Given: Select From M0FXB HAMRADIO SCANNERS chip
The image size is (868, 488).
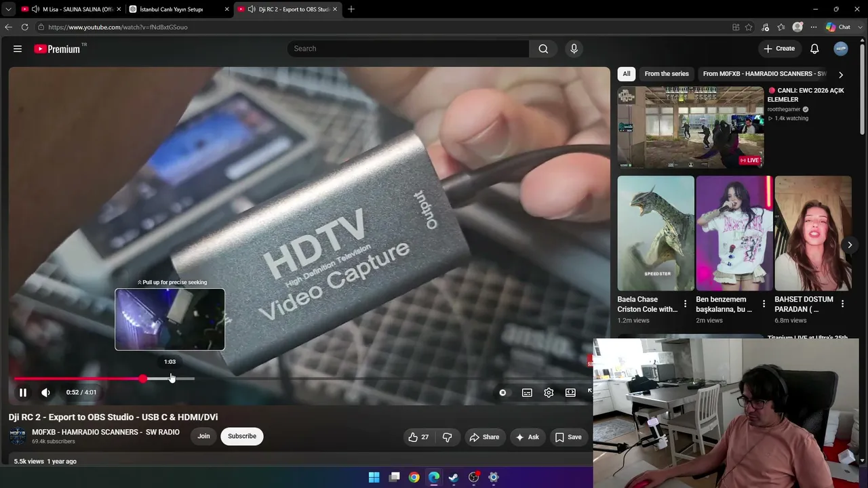Looking at the screenshot, I should [x=764, y=74].
